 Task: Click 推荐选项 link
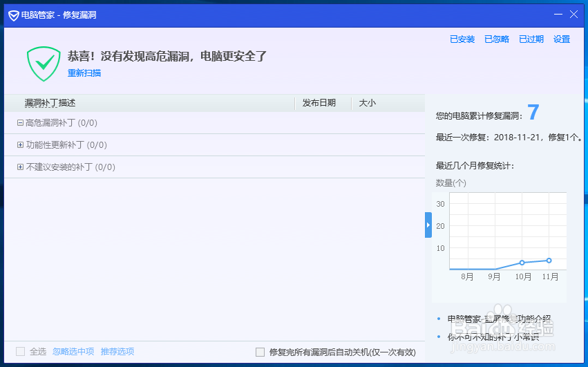coord(117,352)
